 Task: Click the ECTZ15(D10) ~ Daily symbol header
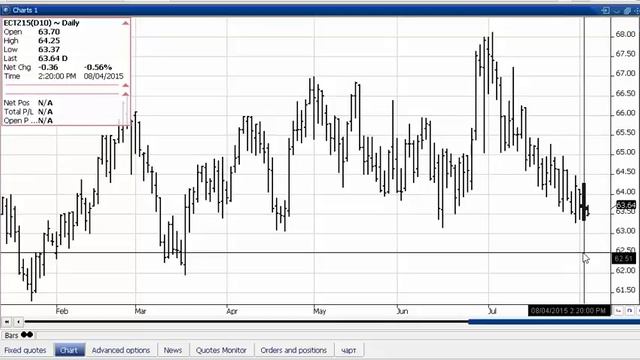[x=41, y=23]
